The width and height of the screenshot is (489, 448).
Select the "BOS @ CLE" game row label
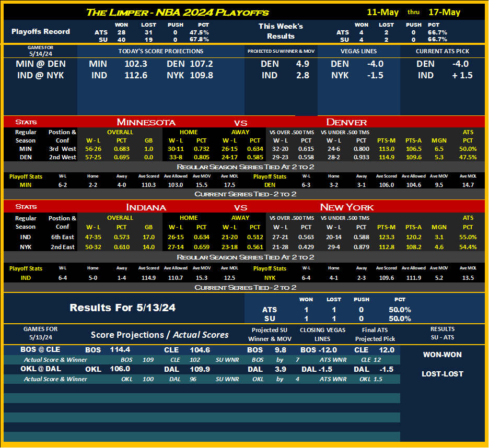click(40, 350)
